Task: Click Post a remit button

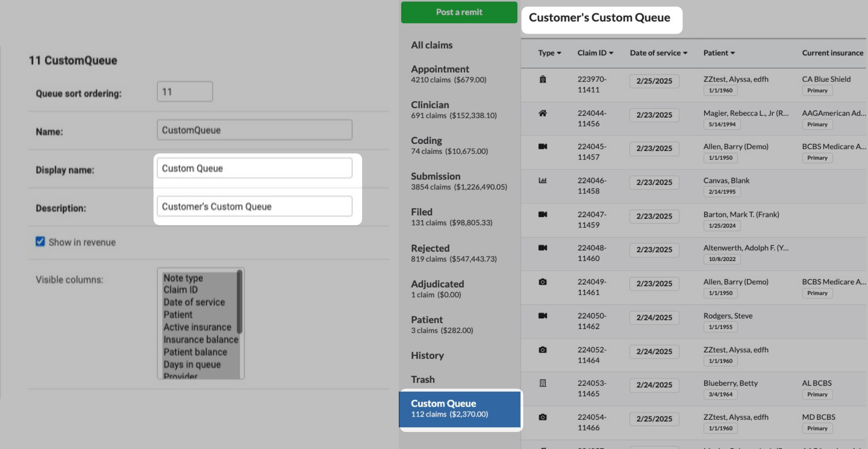Action: click(459, 12)
